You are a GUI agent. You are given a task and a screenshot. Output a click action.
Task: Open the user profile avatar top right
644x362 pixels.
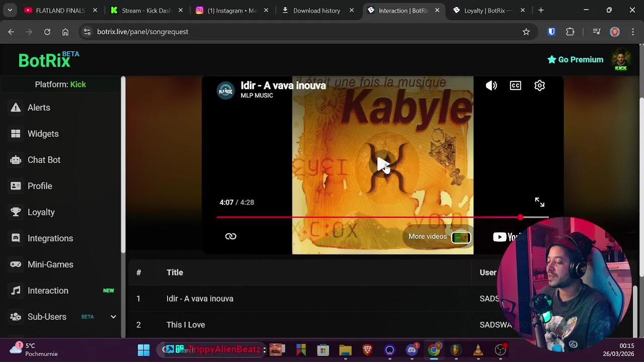[x=621, y=60]
